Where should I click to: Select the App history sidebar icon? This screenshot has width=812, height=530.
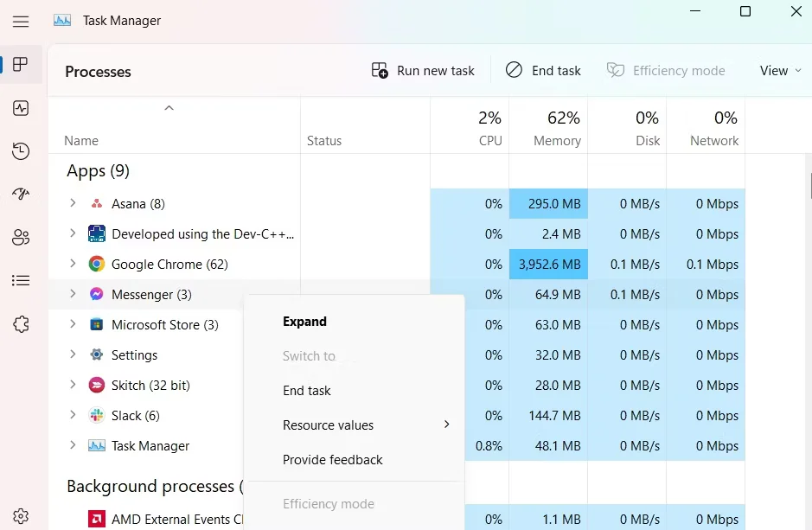[x=20, y=150]
